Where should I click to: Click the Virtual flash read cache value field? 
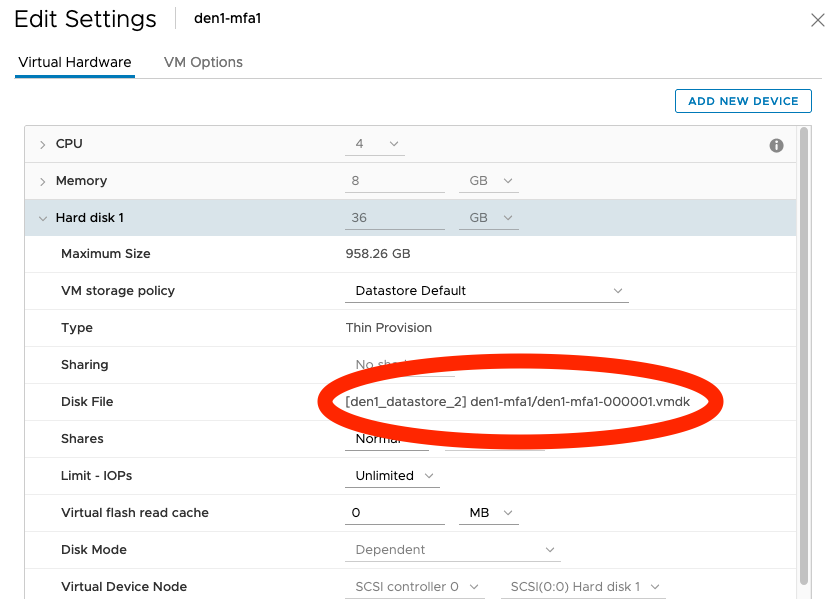tap(395, 513)
